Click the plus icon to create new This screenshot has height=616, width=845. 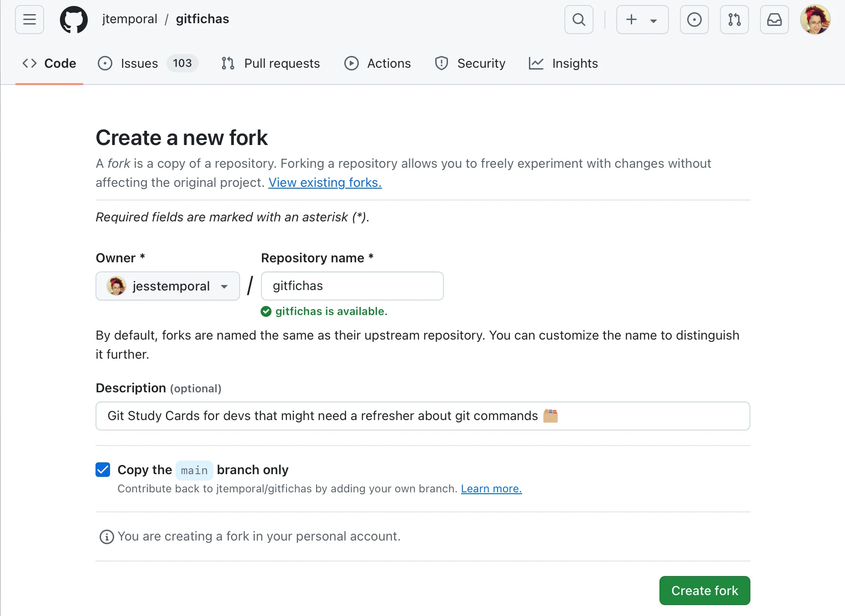[632, 20]
